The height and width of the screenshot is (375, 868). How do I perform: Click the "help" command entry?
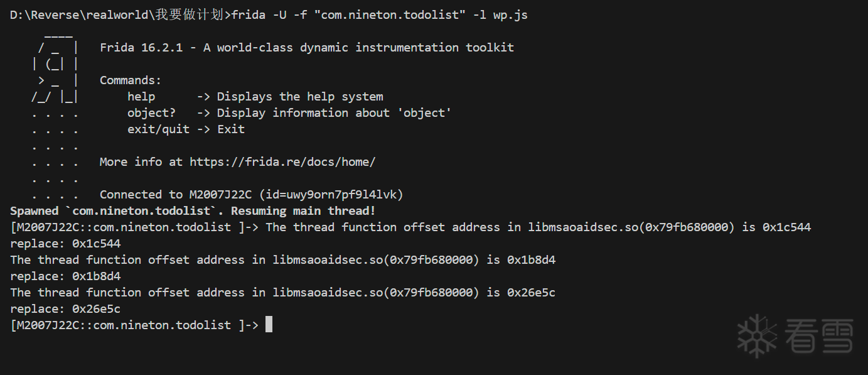click(141, 97)
